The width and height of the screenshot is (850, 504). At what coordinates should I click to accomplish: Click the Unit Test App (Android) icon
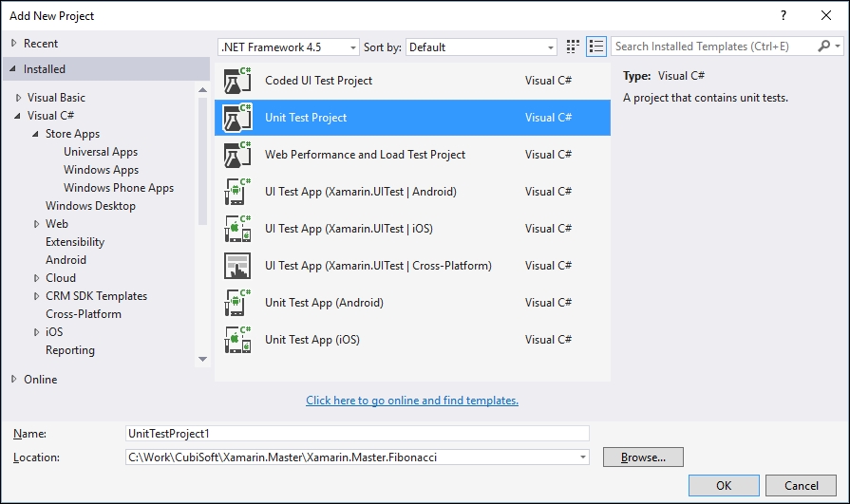click(x=237, y=303)
